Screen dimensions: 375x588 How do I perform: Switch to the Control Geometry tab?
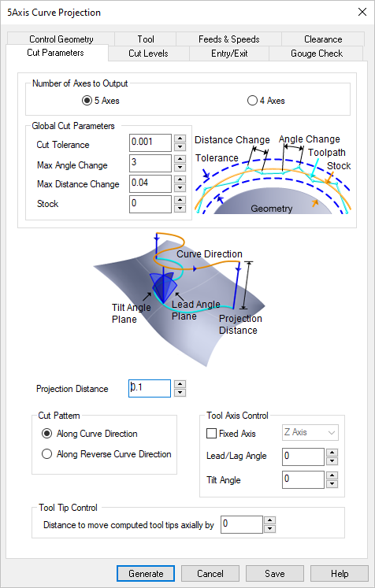click(61, 39)
